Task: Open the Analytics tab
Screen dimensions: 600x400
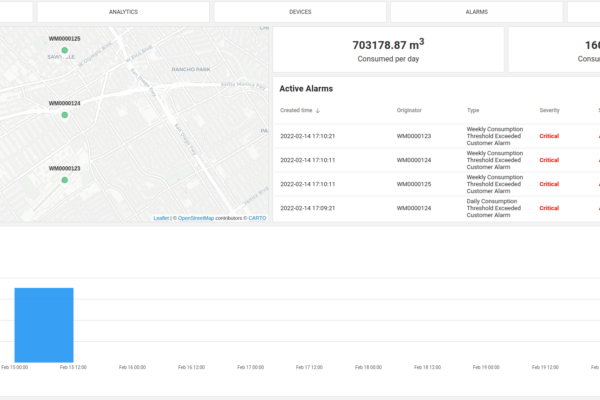Action: click(123, 12)
